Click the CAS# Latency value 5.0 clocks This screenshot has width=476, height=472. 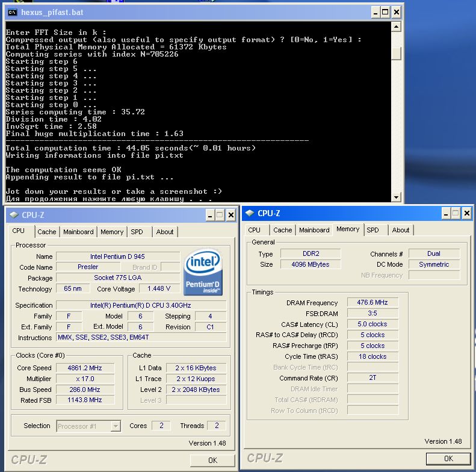click(x=372, y=324)
